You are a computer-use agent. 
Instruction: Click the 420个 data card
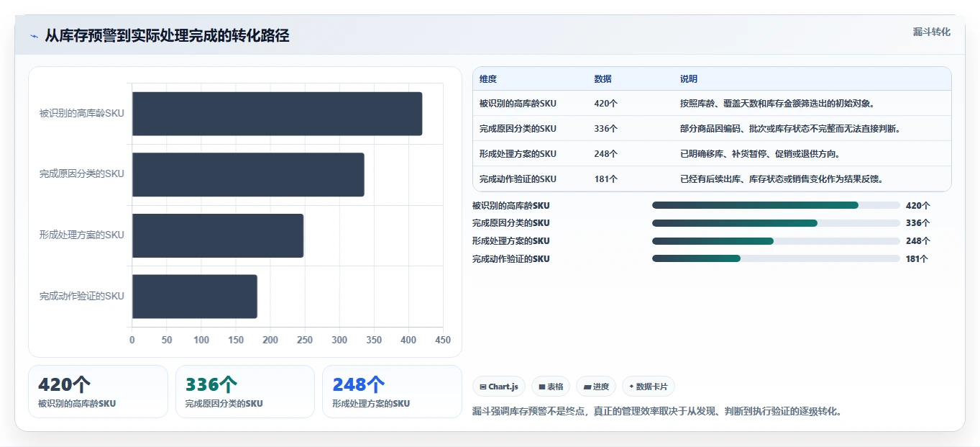coord(98,392)
